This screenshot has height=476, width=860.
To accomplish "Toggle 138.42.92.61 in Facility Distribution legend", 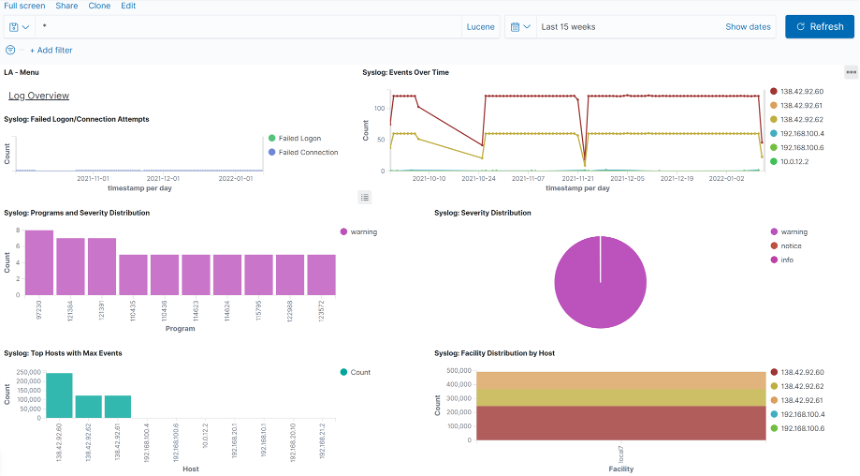I will click(797, 400).
